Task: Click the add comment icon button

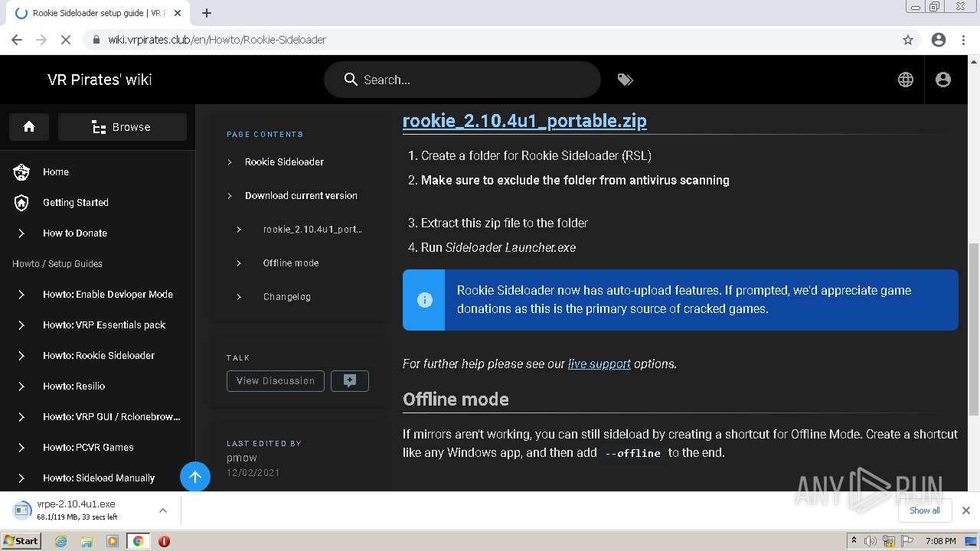Action: 350,381
